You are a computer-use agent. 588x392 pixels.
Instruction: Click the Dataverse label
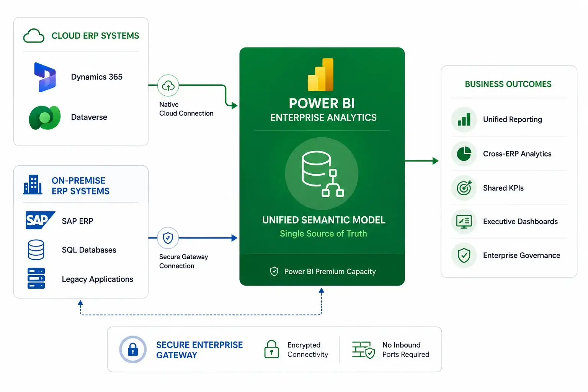tap(89, 117)
